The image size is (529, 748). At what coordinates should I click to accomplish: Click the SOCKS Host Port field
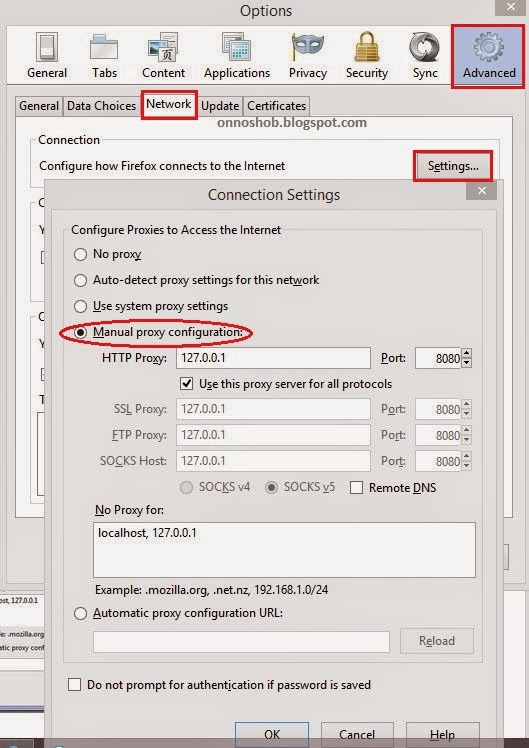click(x=438, y=461)
